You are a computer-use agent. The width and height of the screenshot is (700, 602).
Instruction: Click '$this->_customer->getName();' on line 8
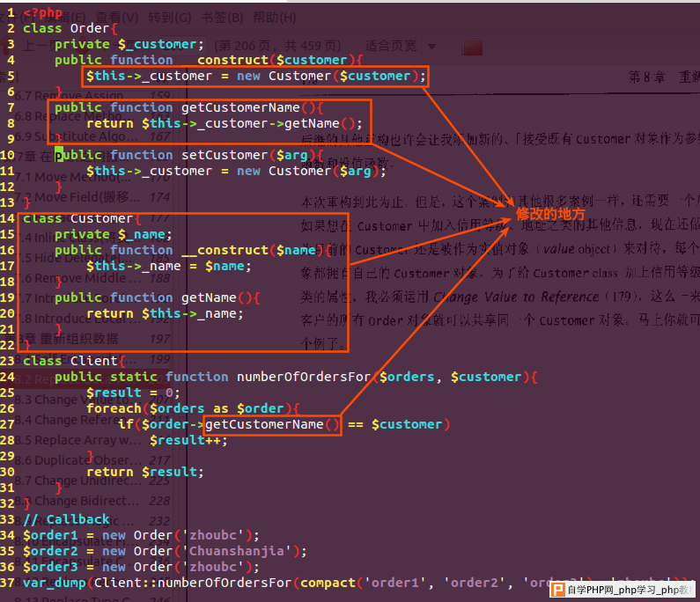click(252, 123)
